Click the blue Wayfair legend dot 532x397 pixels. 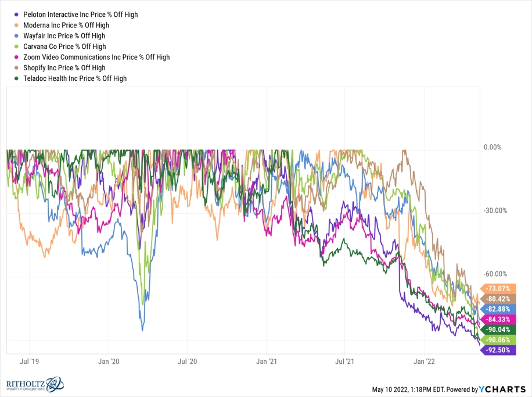click(16, 35)
